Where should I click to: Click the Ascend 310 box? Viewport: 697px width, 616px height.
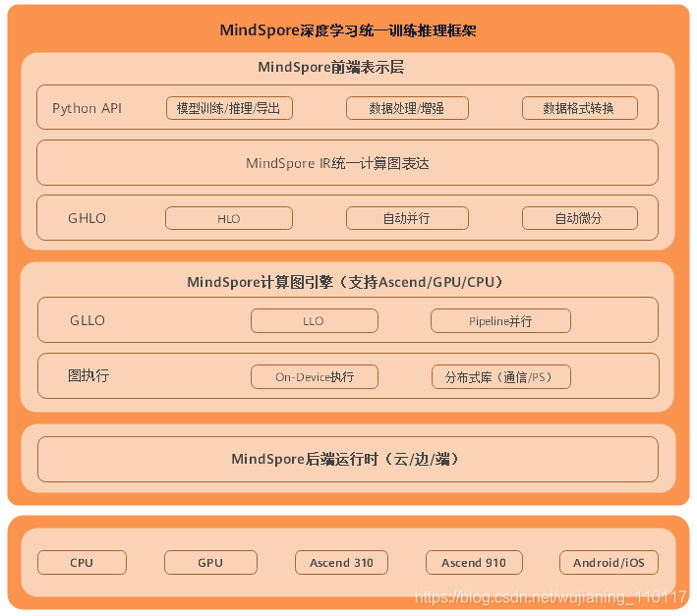click(341, 562)
